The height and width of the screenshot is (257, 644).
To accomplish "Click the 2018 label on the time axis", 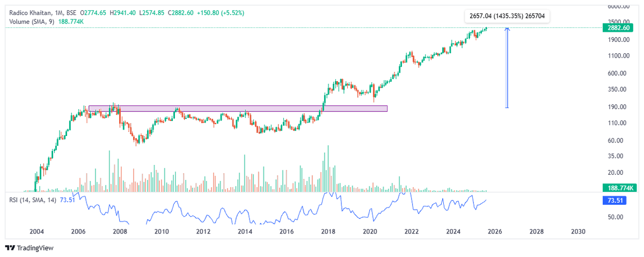I will 328,232.
